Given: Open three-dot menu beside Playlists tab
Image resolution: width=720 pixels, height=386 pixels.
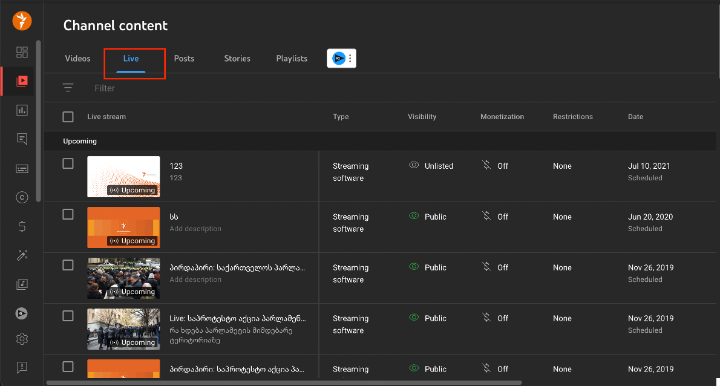Looking at the screenshot, I should pyautogui.click(x=350, y=58).
